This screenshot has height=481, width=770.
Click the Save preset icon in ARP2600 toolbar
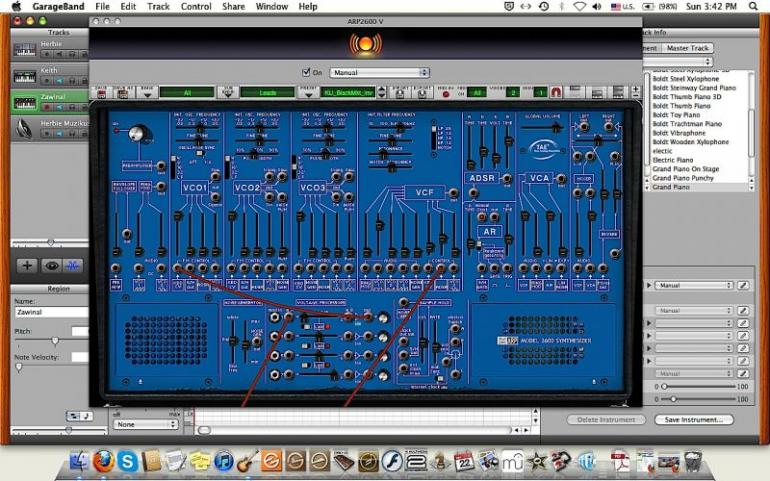[101, 92]
